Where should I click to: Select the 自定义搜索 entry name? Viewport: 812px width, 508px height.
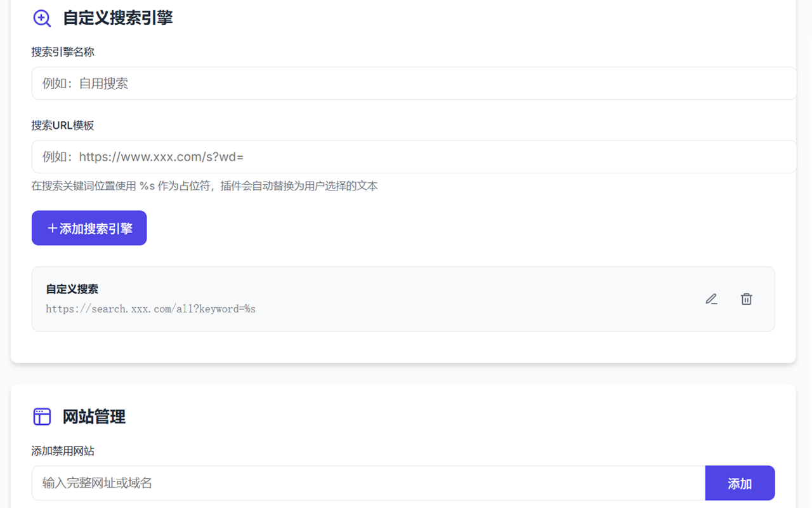pos(72,289)
